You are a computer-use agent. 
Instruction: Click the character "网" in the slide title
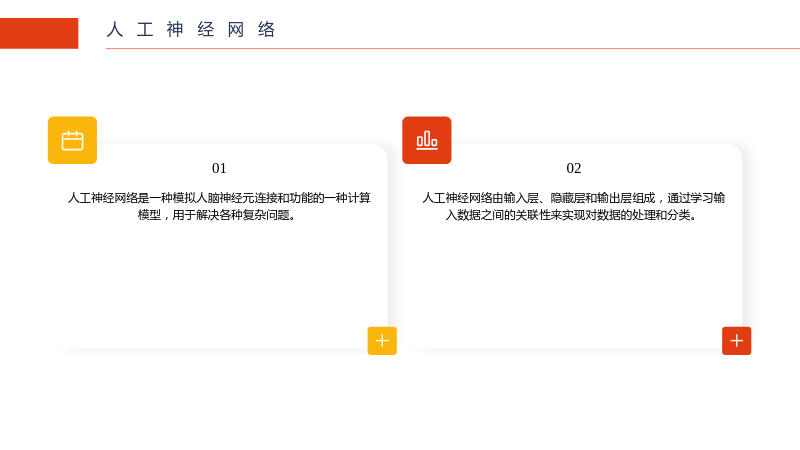click(236, 30)
